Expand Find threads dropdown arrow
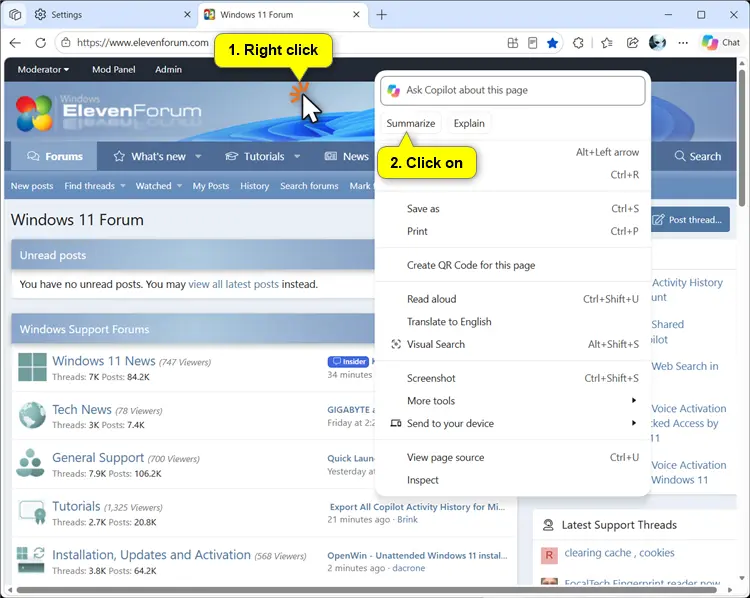The height and width of the screenshot is (598, 750). [123, 186]
